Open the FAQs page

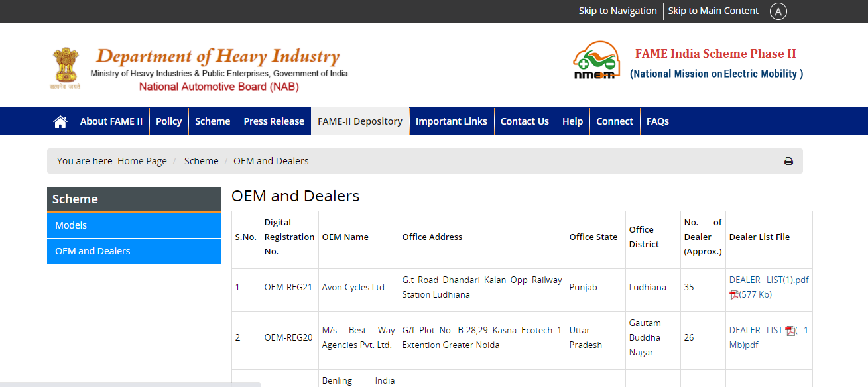pyautogui.click(x=658, y=121)
